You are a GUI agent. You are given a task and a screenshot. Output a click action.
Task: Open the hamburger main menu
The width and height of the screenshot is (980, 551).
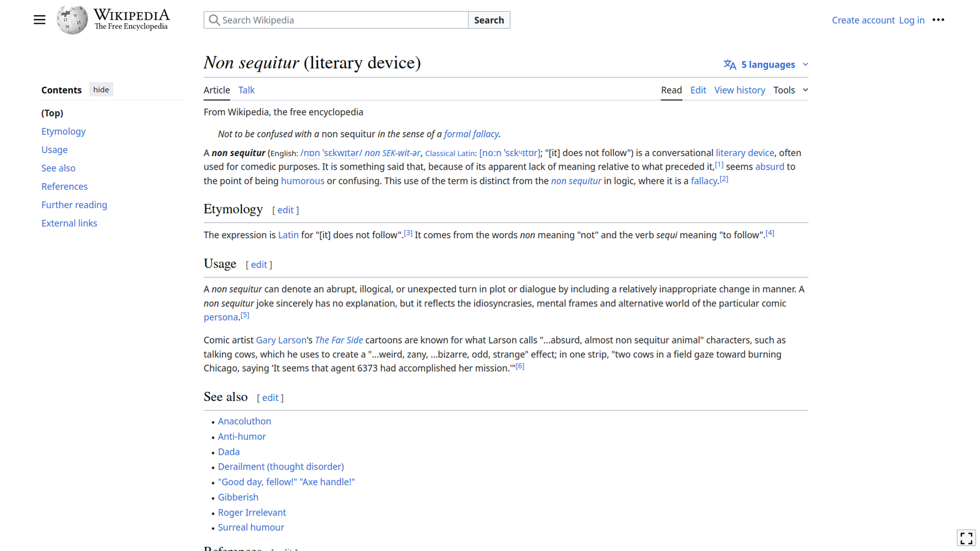pyautogui.click(x=39, y=20)
